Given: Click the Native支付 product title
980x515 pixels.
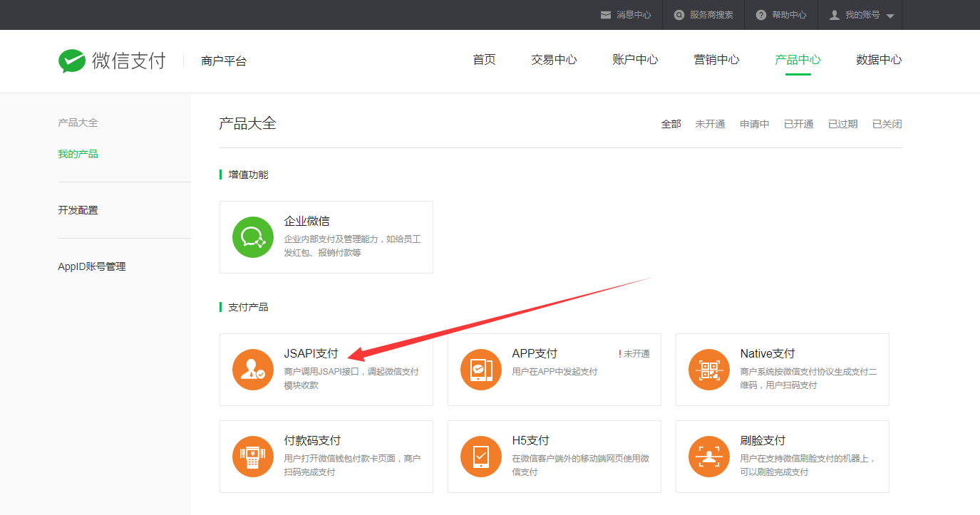Looking at the screenshot, I should pos(768,353).
